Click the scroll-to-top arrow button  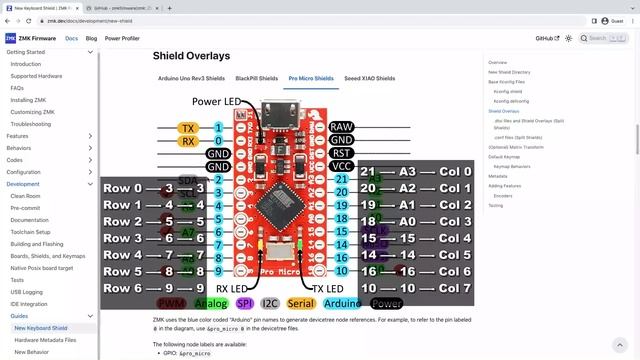pos(620,345)
